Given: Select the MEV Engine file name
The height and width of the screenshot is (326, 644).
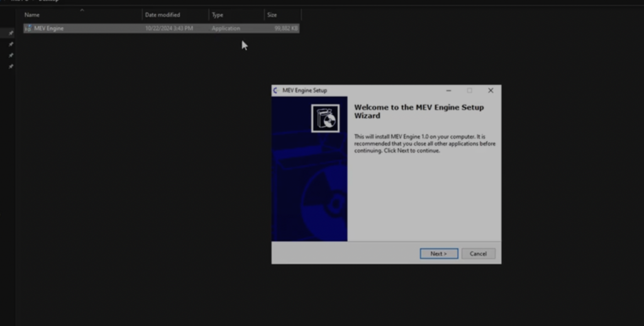Looking at the screenshot, I should click(x=49, y=28).
